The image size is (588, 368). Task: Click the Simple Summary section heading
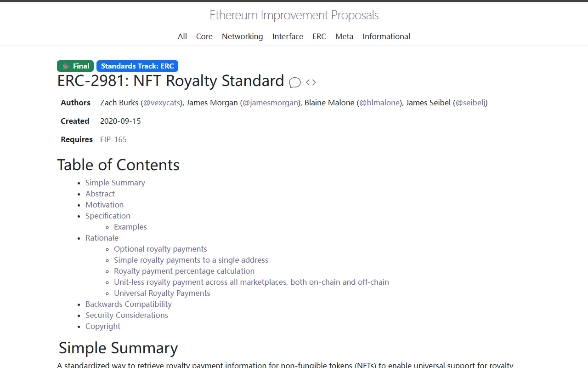118,348
